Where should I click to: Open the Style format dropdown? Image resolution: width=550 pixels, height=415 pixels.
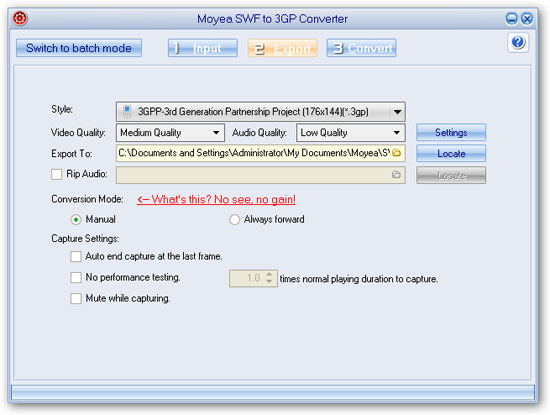(261, 112)
